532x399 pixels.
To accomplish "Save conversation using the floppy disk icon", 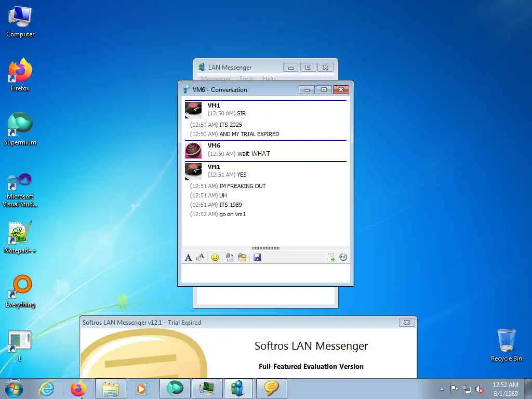I will [x=257, y=258].
